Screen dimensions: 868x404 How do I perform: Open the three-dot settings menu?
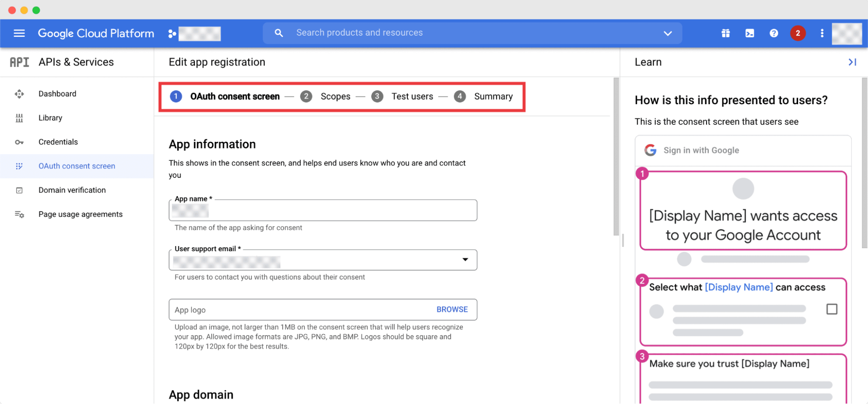tap(822, 33)
